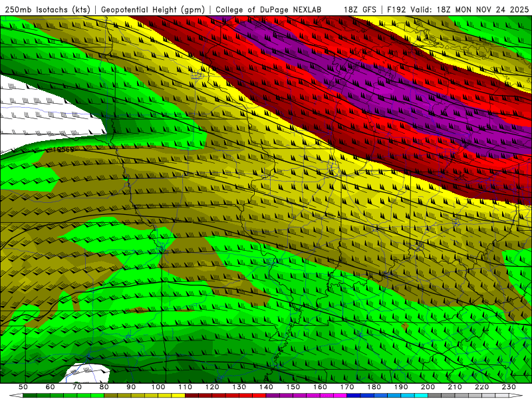The image size is (532, 399).
Task: Select the 140 label on the color scale
Action: (266, 387)
